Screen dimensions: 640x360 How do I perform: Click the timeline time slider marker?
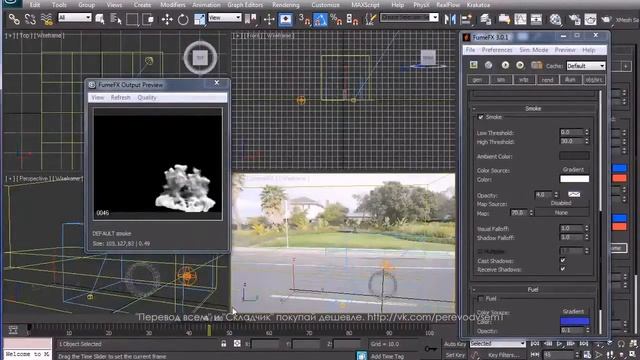(209, 331)
